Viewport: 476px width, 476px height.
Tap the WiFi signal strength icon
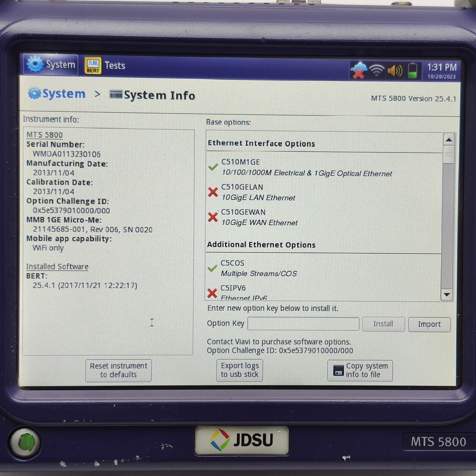tap(377, 71)
